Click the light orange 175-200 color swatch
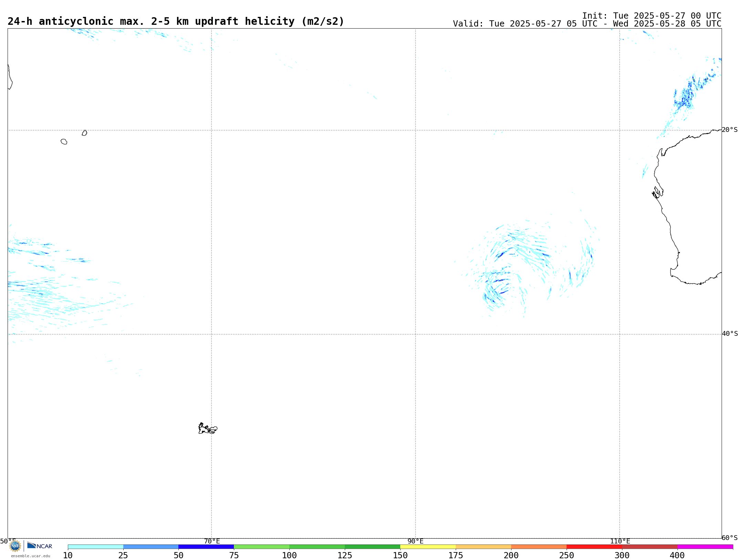The width and height of the screenshot is (744, 560). pos(484,547)
